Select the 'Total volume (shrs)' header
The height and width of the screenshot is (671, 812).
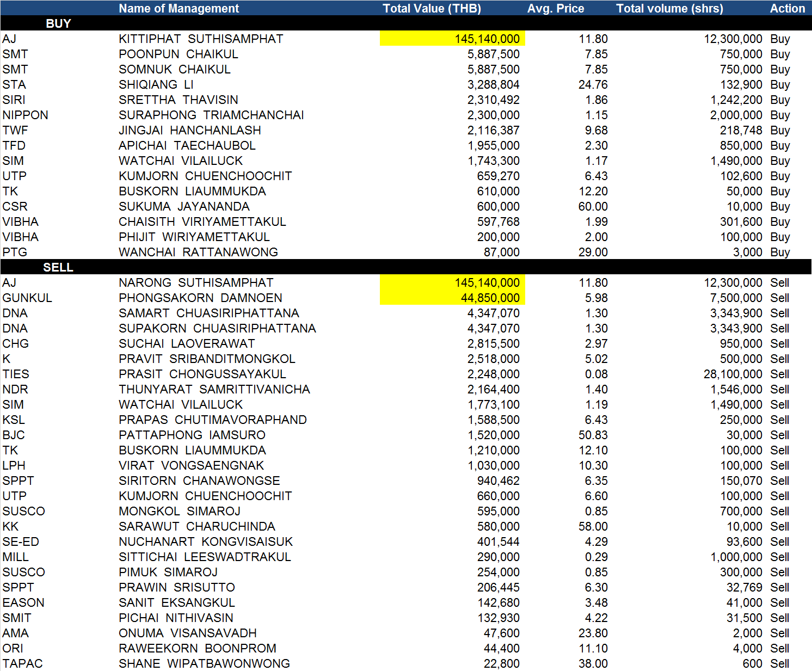[669, 8]
